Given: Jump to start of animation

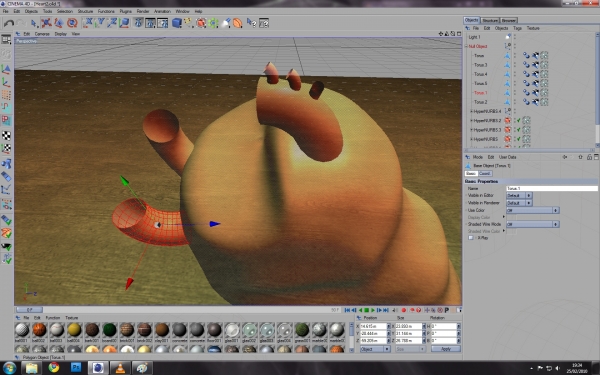Looking at the screenshot, I should 347,310.
